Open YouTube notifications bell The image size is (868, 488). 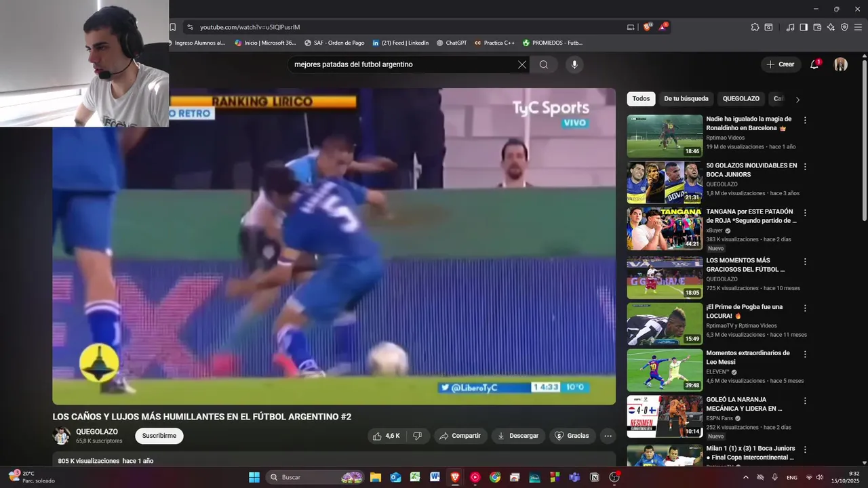[814, 64]
